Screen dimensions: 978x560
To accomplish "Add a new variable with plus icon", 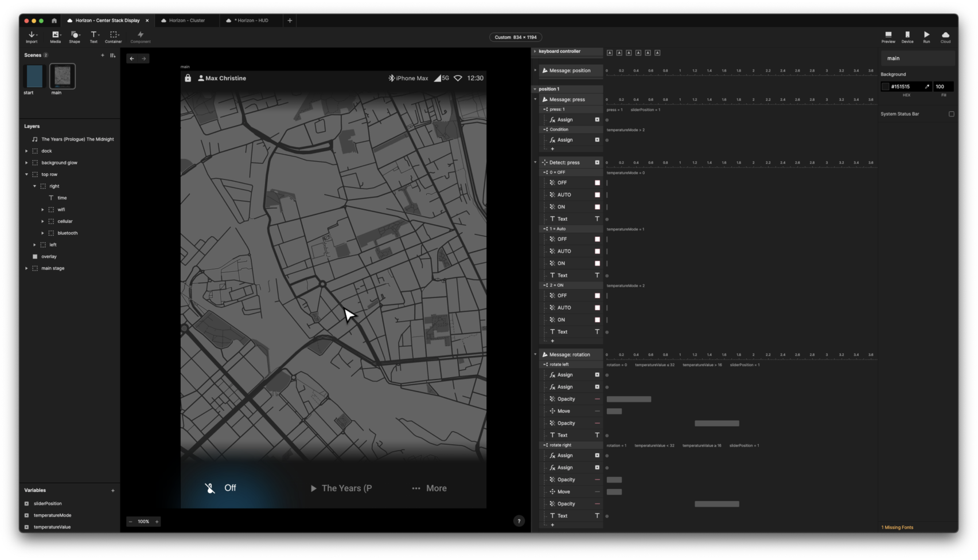I will (x=113, y=491).
